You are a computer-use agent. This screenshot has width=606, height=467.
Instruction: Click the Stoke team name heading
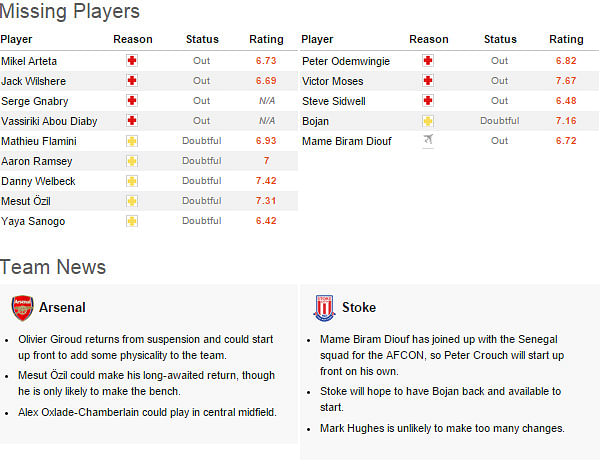click(x=359, y=307)
